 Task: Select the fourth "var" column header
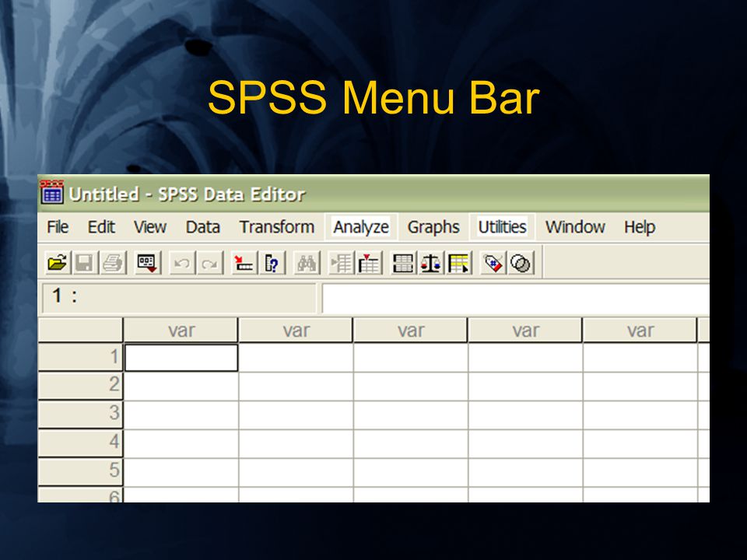(x=525, y=330)
